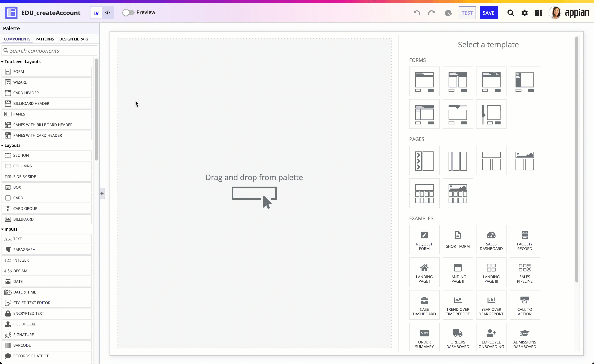This screenshot has width=594, height=364.
Task: Select the Sales Dashboard example template
Action: pyautogui.click(x=491, y=239)
